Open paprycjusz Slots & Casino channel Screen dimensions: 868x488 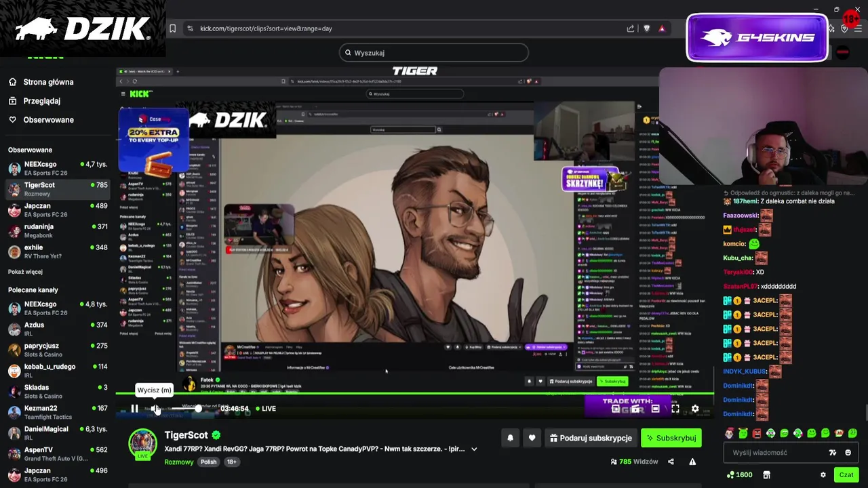point(57,350)
